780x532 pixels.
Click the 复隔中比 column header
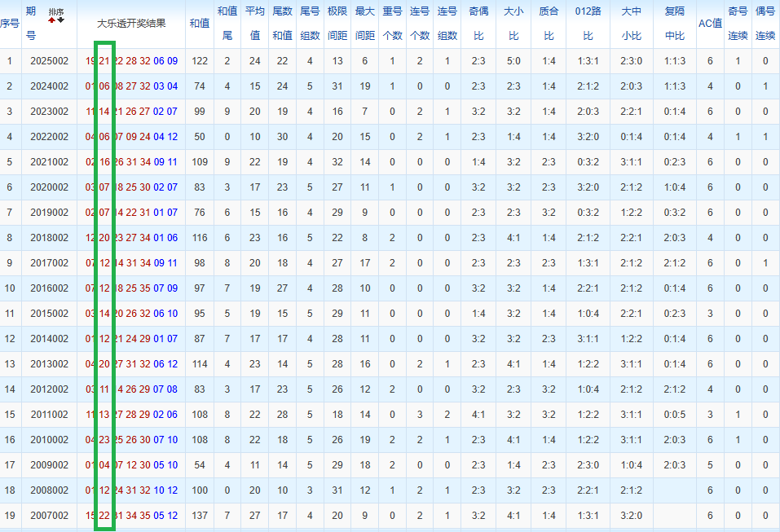click(675, 24)
